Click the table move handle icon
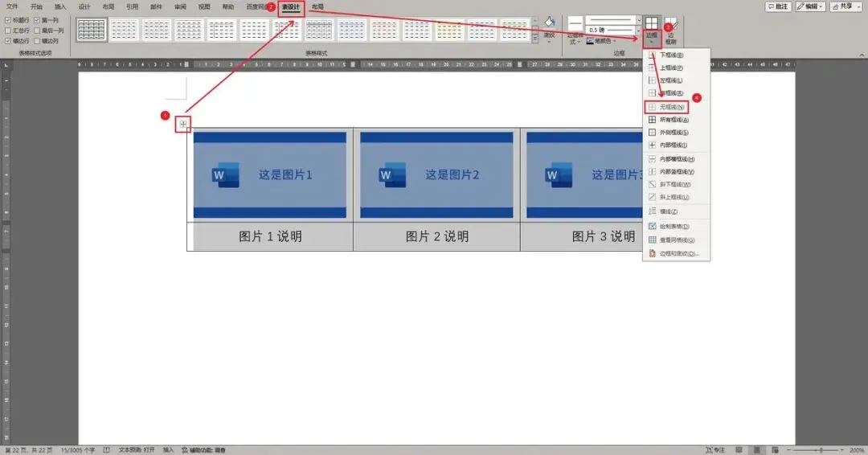Image resolution: width=868 pixels, height=455 pixels. [183, 124]
